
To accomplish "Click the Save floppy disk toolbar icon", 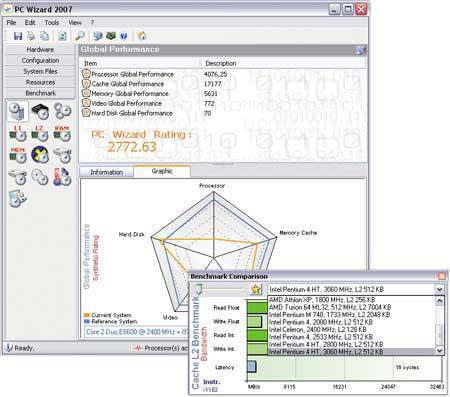I will coord(18,36).
